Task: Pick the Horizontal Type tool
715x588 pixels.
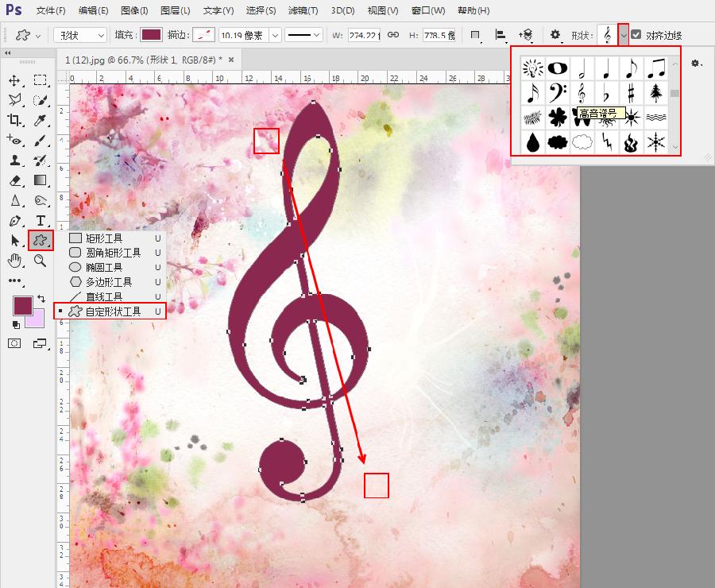Action: pos(40,220)
